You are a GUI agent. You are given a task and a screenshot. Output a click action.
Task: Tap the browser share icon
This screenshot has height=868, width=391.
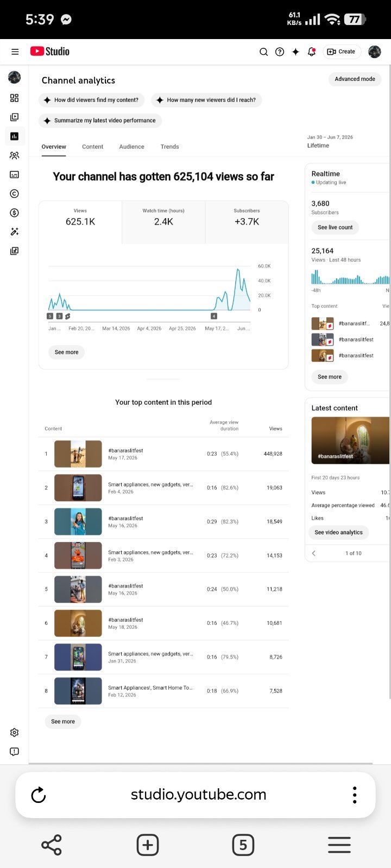[52, 845]
